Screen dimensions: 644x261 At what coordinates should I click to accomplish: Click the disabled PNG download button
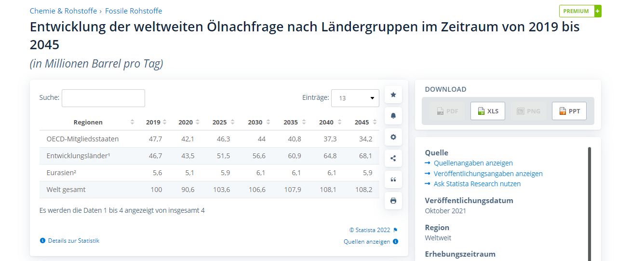click(529, 111)
